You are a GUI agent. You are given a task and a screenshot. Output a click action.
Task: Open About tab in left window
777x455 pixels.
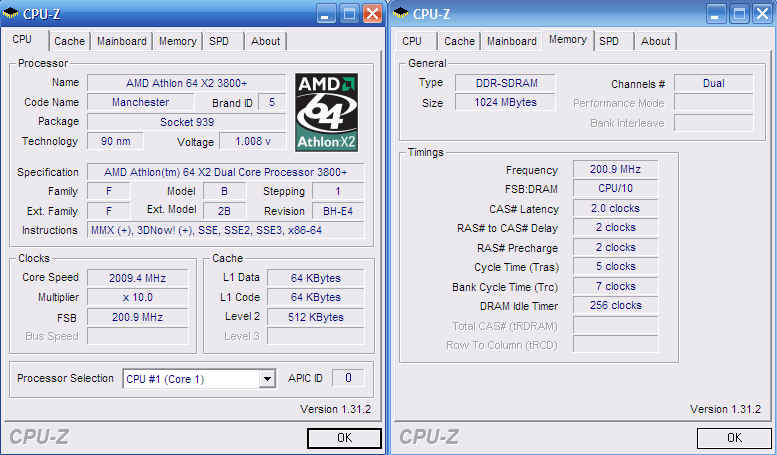(x=266, y=41)
